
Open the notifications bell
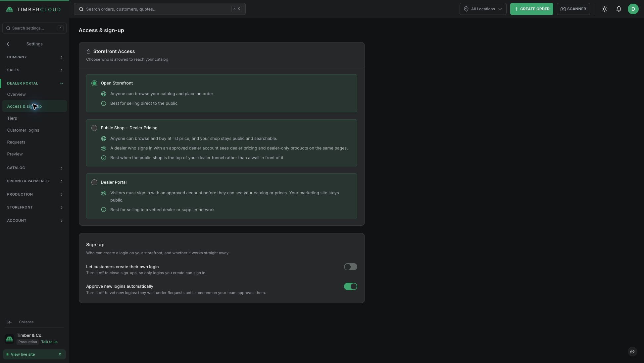[619, 9]
